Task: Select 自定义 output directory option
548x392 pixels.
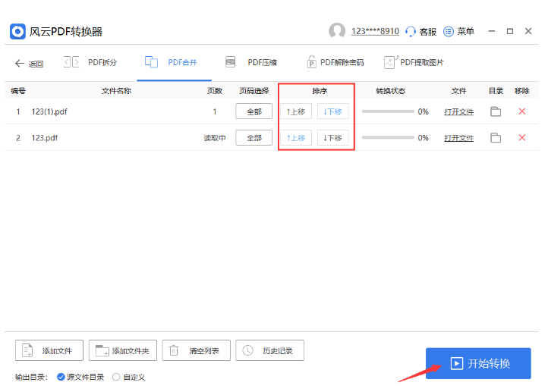Action: tap(116, 377)
